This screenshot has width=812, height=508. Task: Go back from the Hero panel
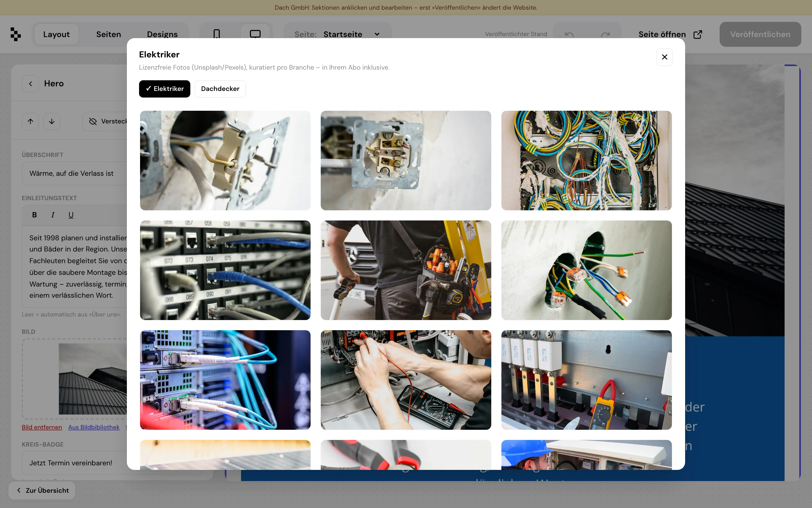click(x=30, y=84)
